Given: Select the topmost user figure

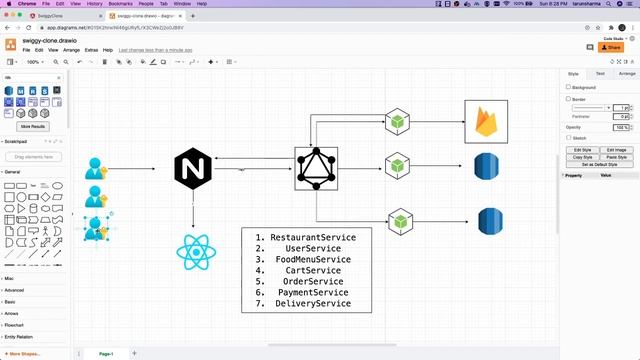Looking at the screenshot, I should coord(96,169).
